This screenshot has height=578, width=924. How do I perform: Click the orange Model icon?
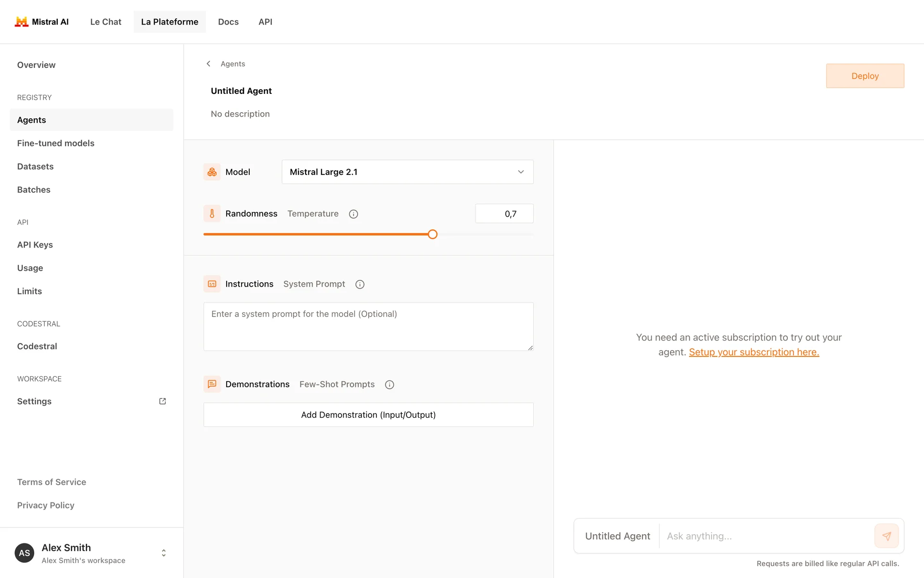(x=212, y=172)
